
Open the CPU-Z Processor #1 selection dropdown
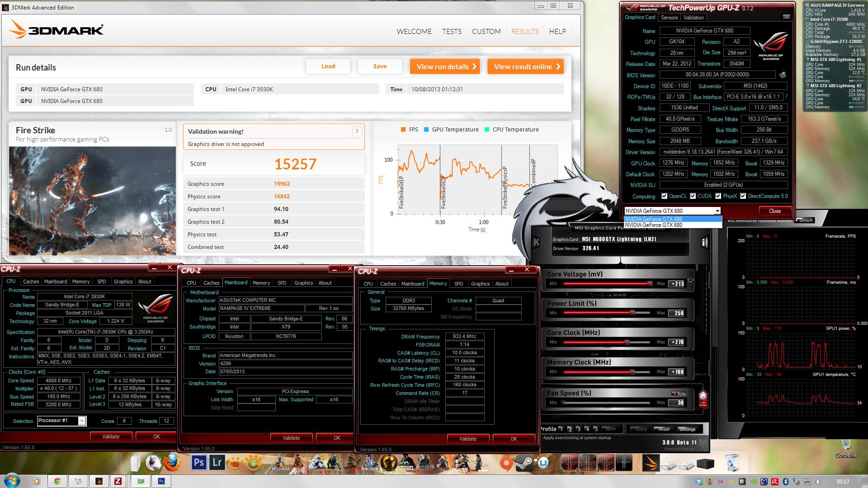82,421
